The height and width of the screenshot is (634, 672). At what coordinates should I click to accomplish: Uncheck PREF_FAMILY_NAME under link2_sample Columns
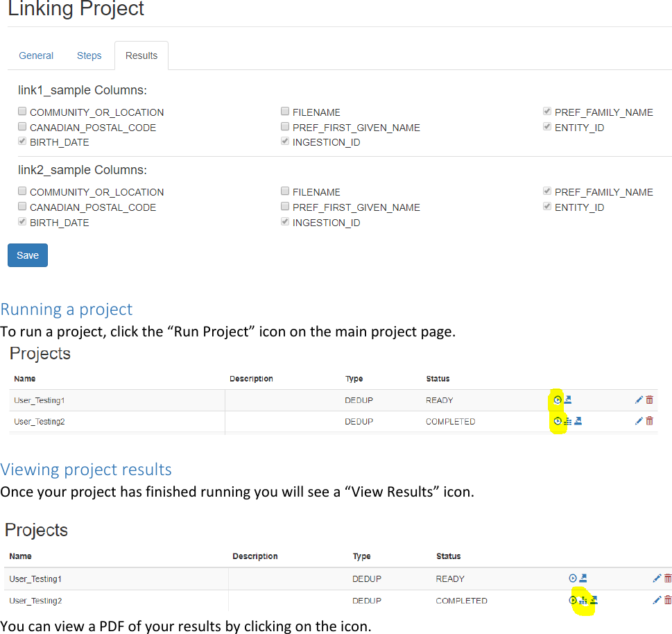(547, 191)
